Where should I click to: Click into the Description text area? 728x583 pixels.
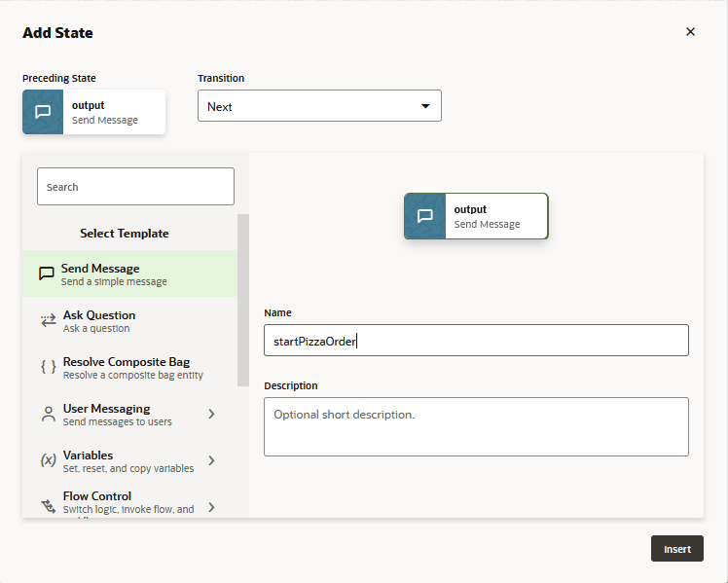coord(476,426)
